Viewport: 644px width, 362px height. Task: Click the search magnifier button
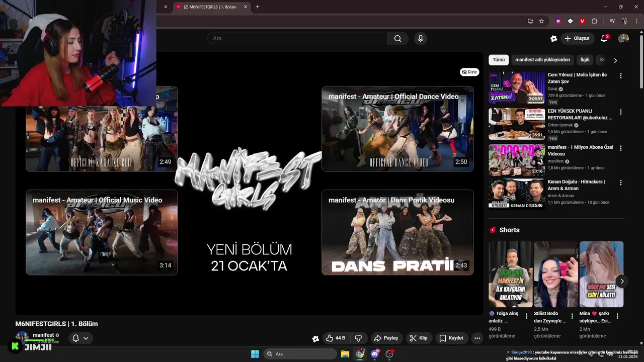(x=398, y=39)
